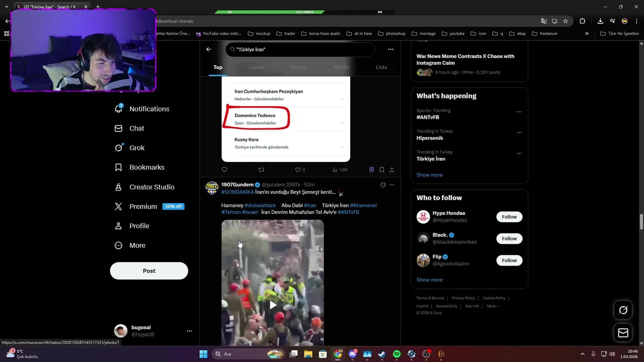The width and height of the screenshot is (644, 362).
Task: Open File Explorer from the taskbar
Action: pyautogui.click(x=308, y=354)
